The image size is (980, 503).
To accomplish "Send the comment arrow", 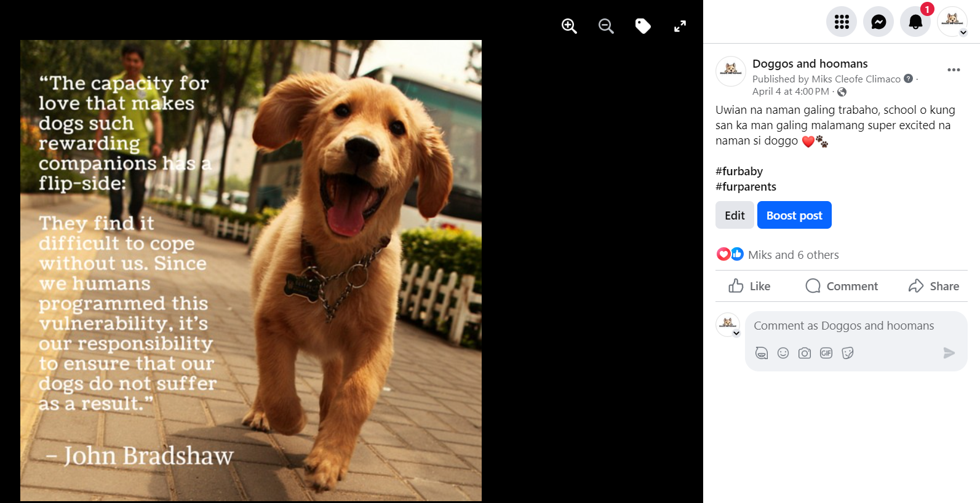I will tap(949, 353).
